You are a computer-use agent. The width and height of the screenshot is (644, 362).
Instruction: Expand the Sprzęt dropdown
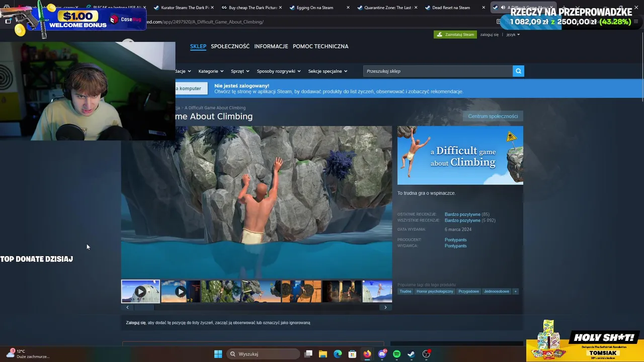tap(239, 71)
